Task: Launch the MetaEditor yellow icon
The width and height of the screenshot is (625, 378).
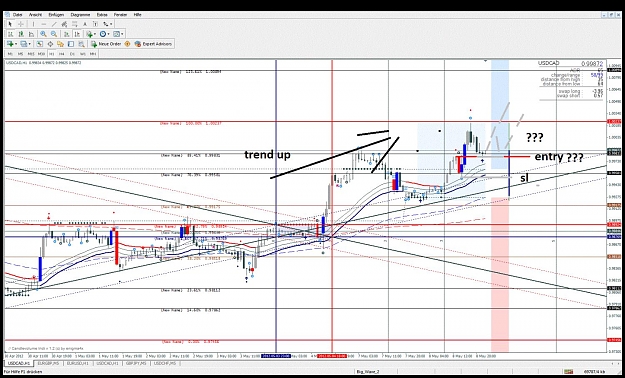Action: tap(127, 44)
